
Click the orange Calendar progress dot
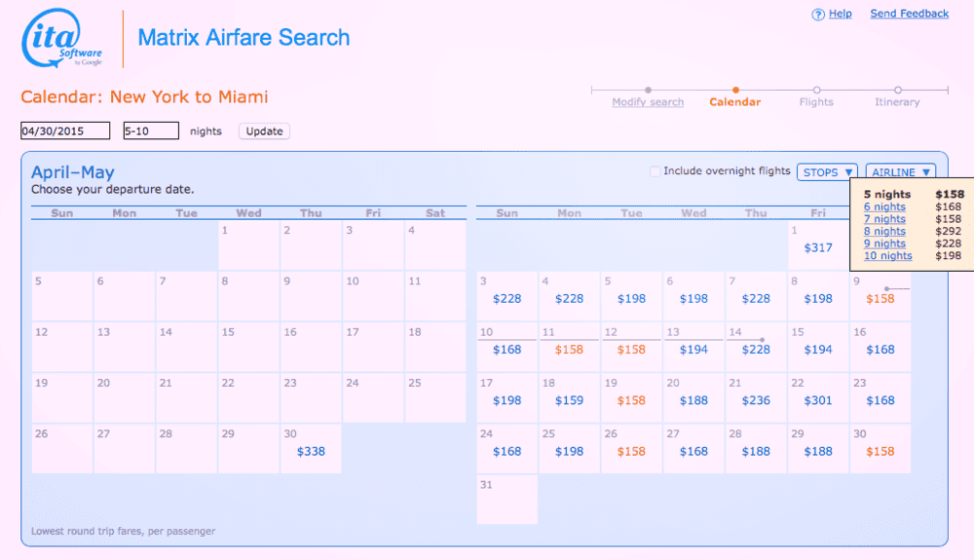(735, 90)
